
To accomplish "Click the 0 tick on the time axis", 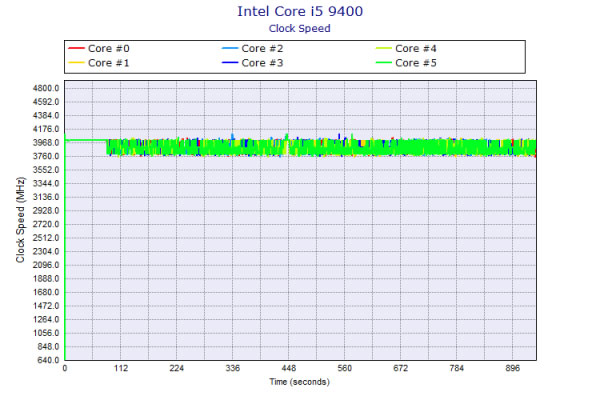I will (x=65, y=368).
